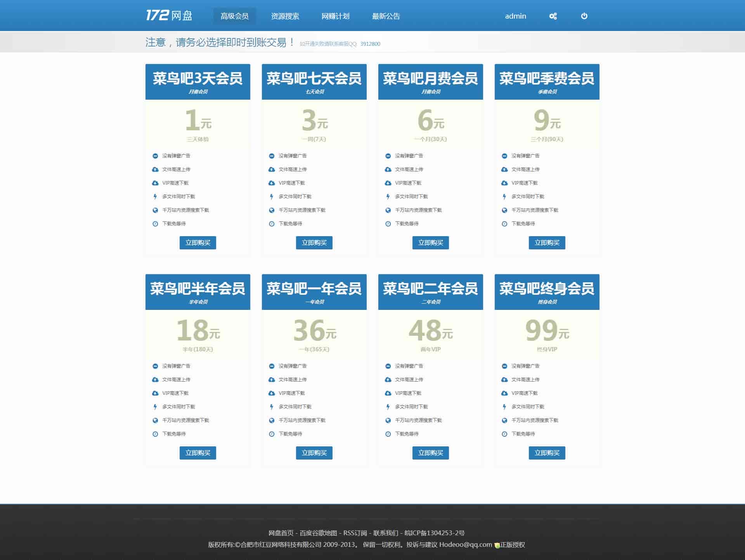Viewport: 745px width, 560px height.
Task: Click the clock icon in 季费会员 card
Action: point(504,224)
